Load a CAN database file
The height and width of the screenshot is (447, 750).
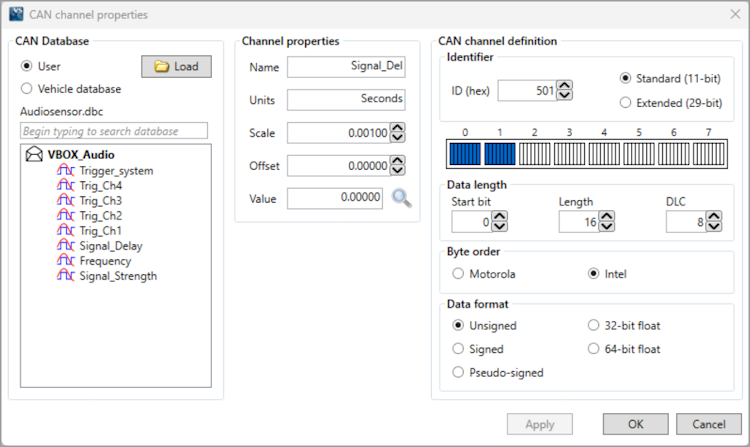click(176, 66)
